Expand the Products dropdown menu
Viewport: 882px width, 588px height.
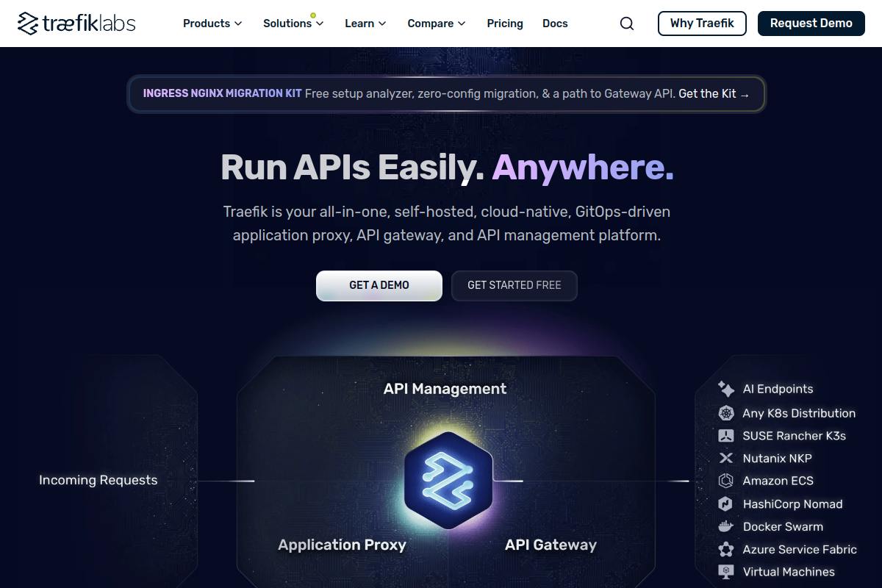(212, 24)
